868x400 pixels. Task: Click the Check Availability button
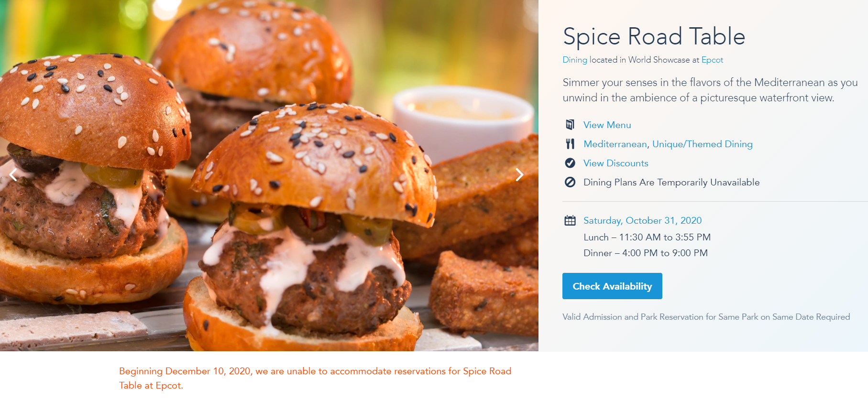(x=612, y=286)
